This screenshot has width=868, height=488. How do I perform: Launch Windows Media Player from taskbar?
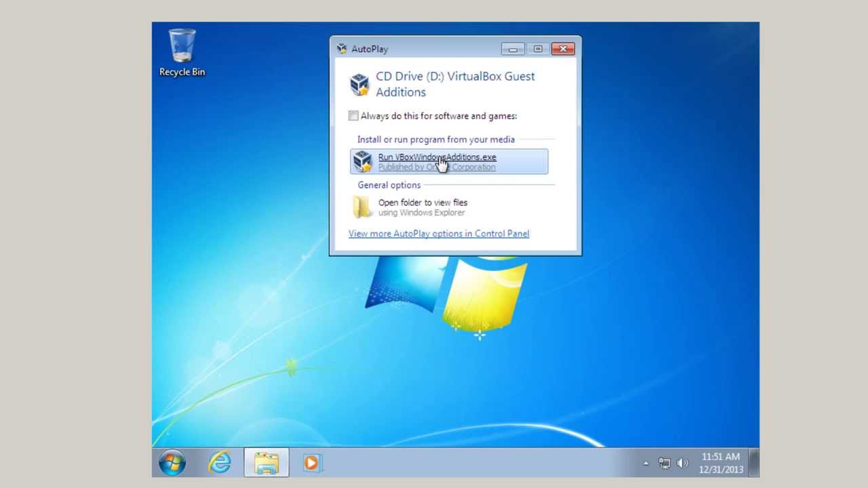coord(311,463)
